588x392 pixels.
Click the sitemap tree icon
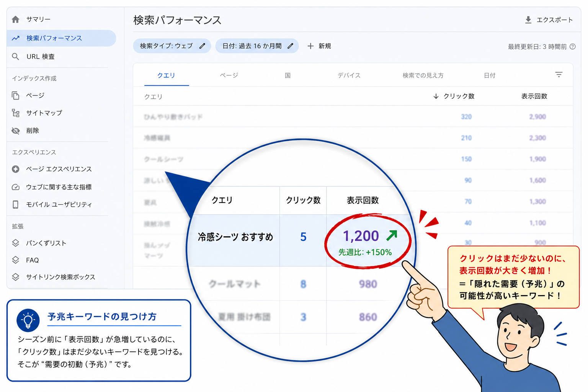coord(16,113)
